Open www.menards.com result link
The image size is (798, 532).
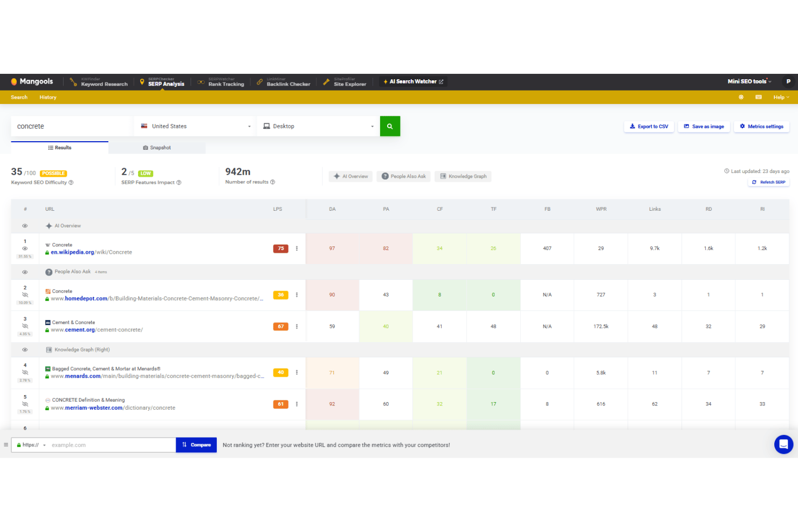pos(157,376)
